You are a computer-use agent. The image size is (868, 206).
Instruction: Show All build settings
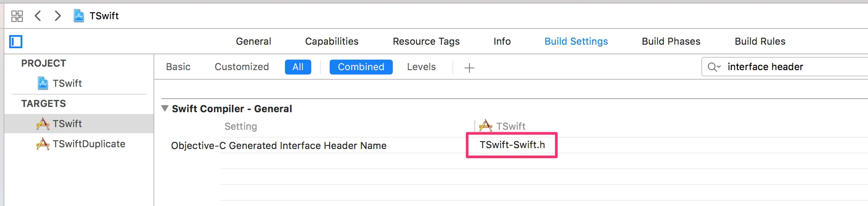point(298,67)
